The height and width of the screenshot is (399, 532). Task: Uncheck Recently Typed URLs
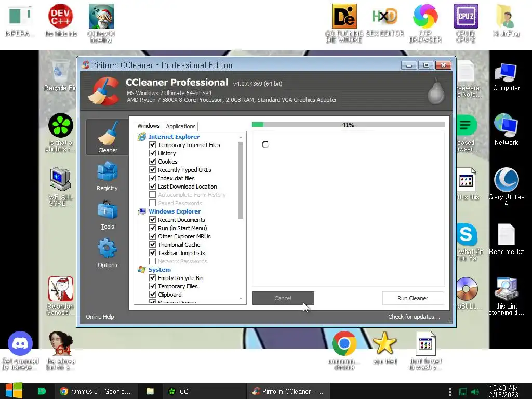(153, 170)
